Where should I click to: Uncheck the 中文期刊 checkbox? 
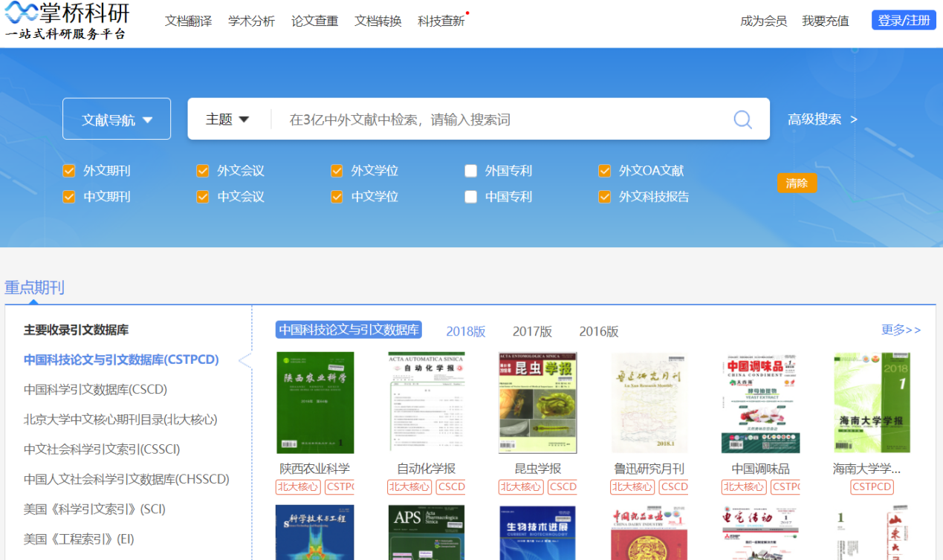(69, 197)
